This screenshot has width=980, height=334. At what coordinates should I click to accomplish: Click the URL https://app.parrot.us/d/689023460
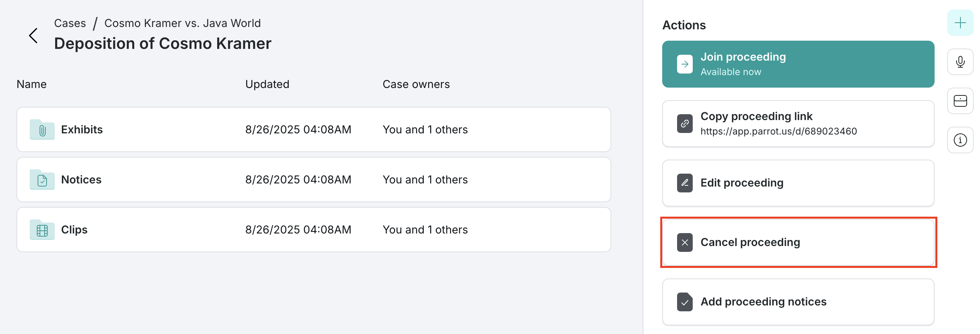point(778,131)
